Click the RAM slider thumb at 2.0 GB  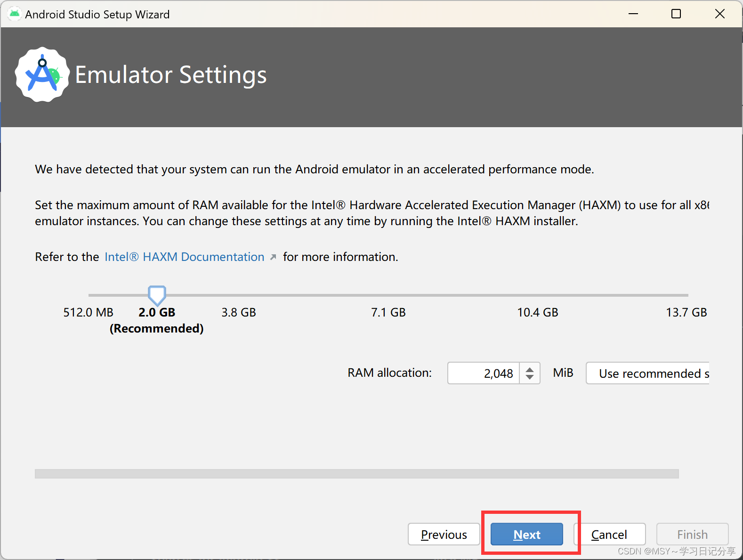[157, 295]
